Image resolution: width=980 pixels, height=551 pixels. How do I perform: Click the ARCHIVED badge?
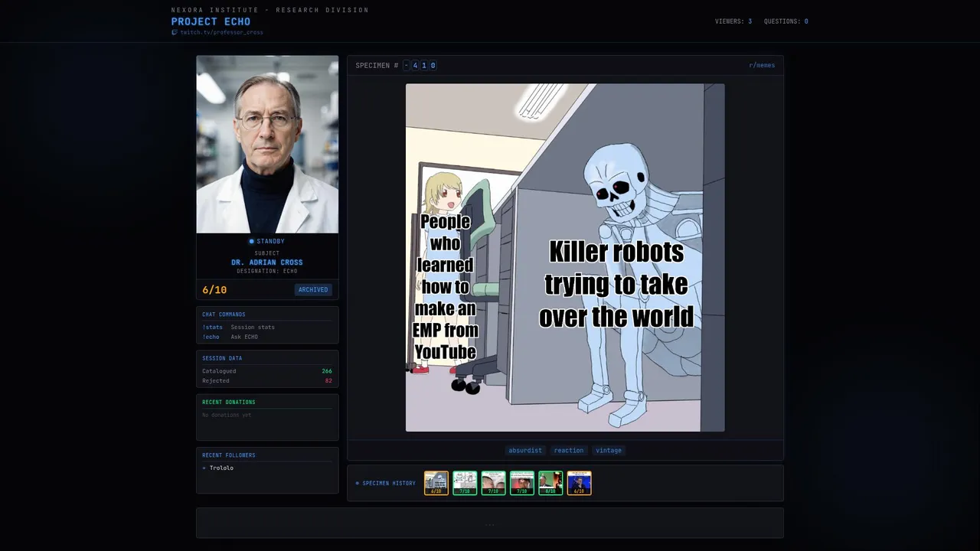(313, 290)
